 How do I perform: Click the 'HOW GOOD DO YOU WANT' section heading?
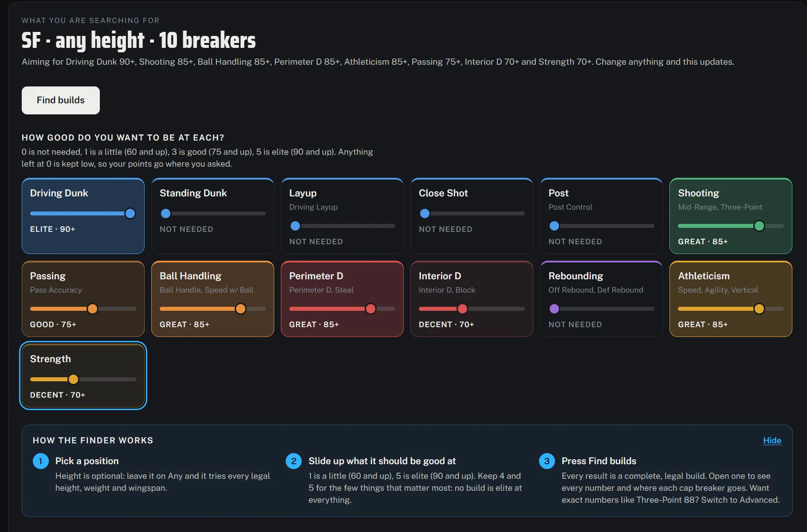point(123,137)
